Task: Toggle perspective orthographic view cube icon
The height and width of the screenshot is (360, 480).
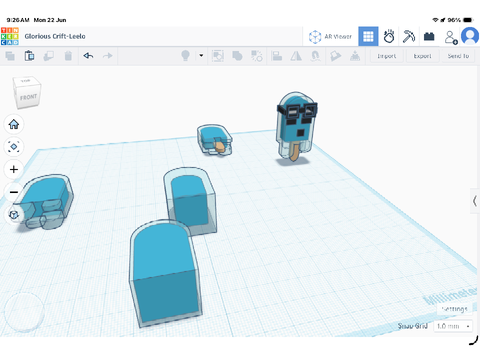Action: (x=14, y=215)
